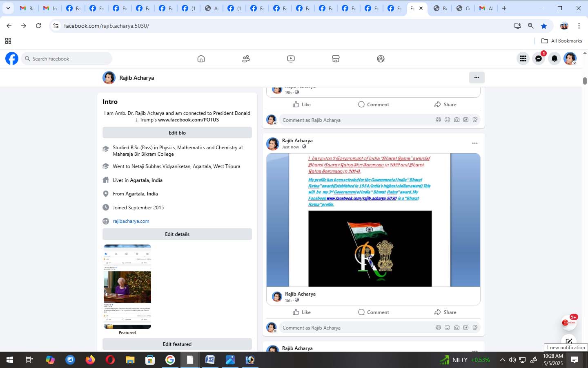Go back in Chrome
Screen dimensions: 588x368
(x=9, y=26)
